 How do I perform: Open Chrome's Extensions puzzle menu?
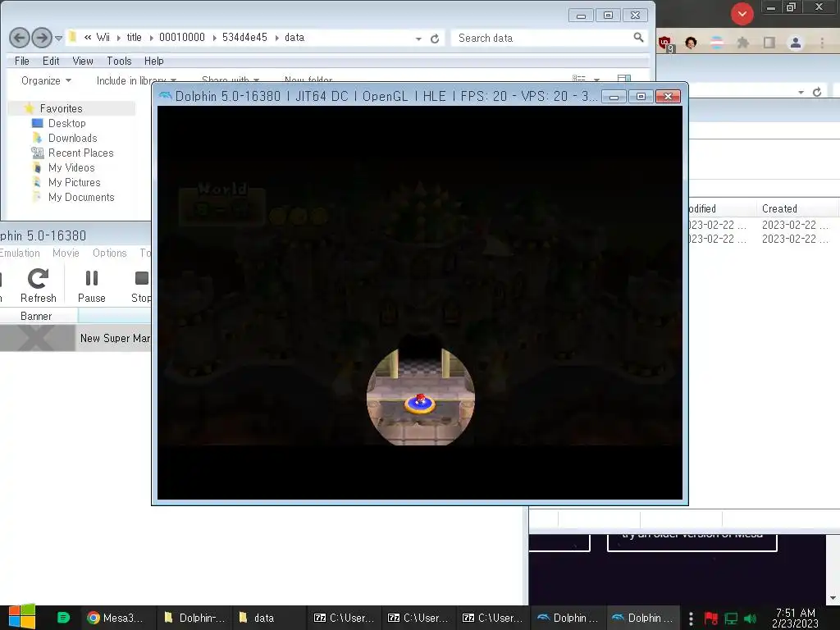coord(743,43)
